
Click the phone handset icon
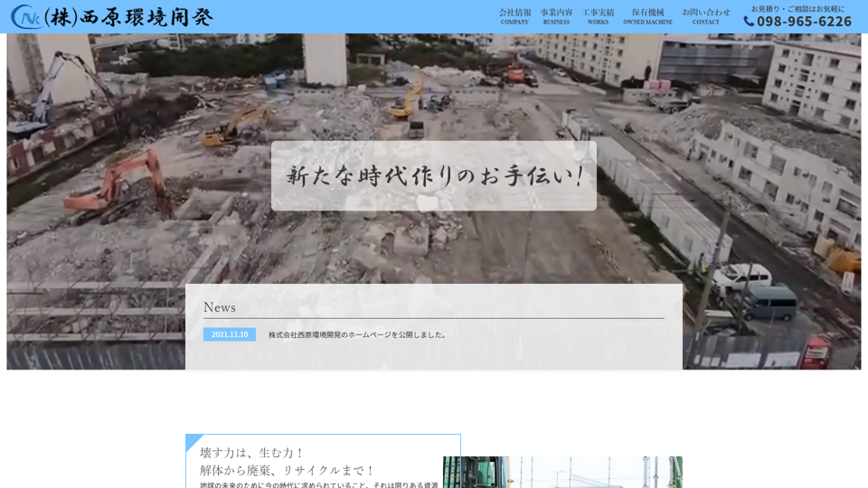point(749,21)
